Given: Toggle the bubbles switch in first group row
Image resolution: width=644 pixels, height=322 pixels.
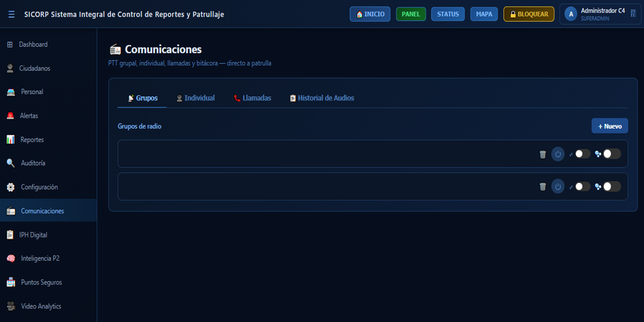Looking at the screenshot, I should [x=612, y=154].
